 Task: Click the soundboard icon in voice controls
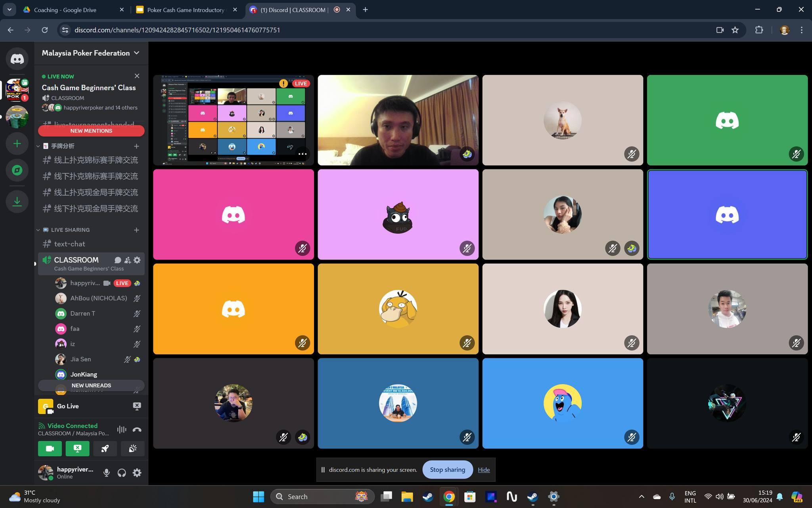point(132,448)
